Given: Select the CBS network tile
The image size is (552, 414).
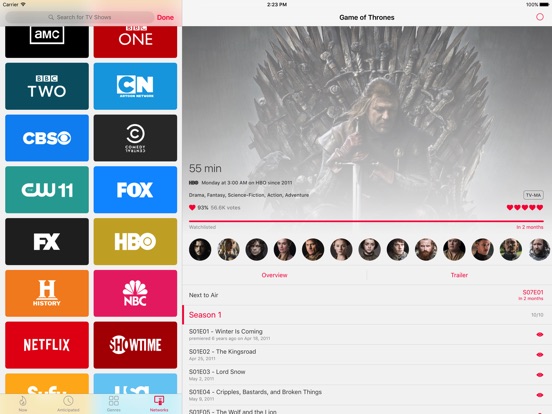Looking at the screenshot, I should tap(47, 138).
